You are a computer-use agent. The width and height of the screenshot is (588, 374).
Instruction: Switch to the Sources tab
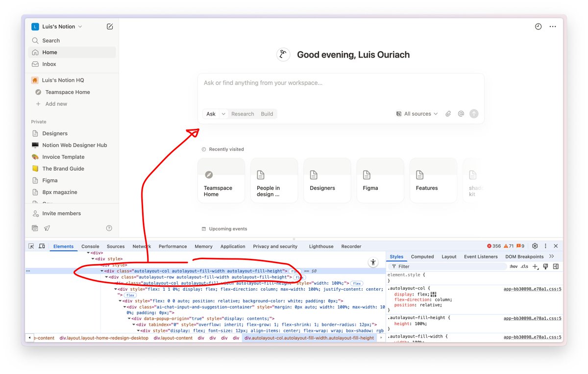[x=116, y=246]
